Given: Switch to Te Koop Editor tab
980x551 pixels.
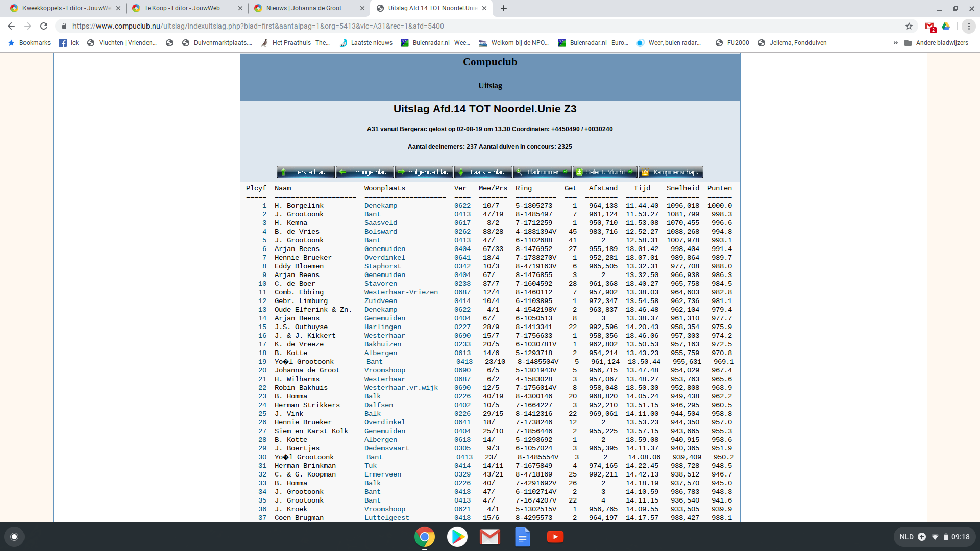Looking at the screenshot, I should pos(182,8).
